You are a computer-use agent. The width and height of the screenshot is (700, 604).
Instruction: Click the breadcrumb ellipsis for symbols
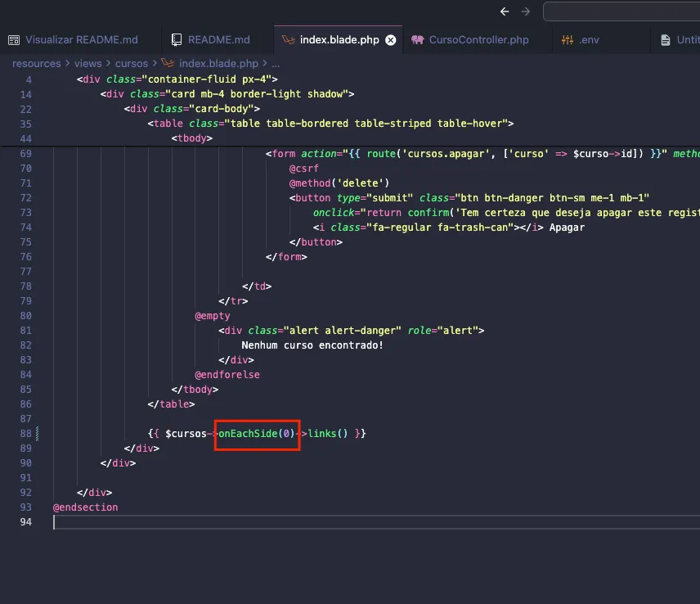[276, 63]
